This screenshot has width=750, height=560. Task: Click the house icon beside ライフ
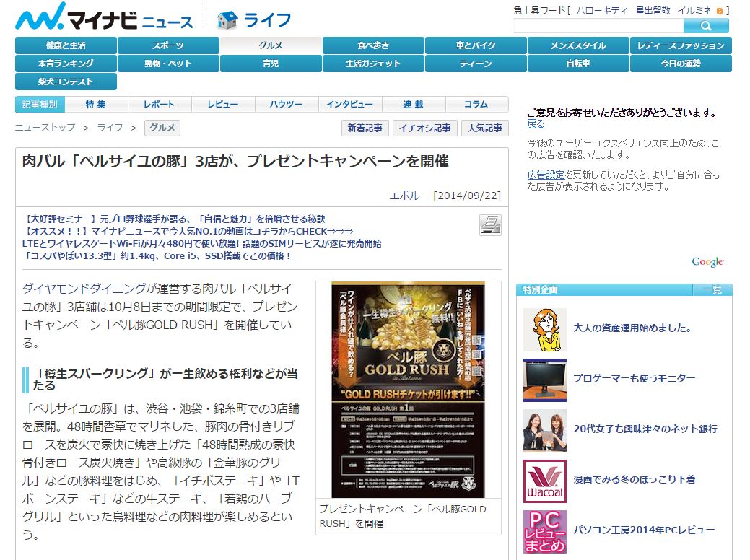pyautogui.click(x=227, y=20)
